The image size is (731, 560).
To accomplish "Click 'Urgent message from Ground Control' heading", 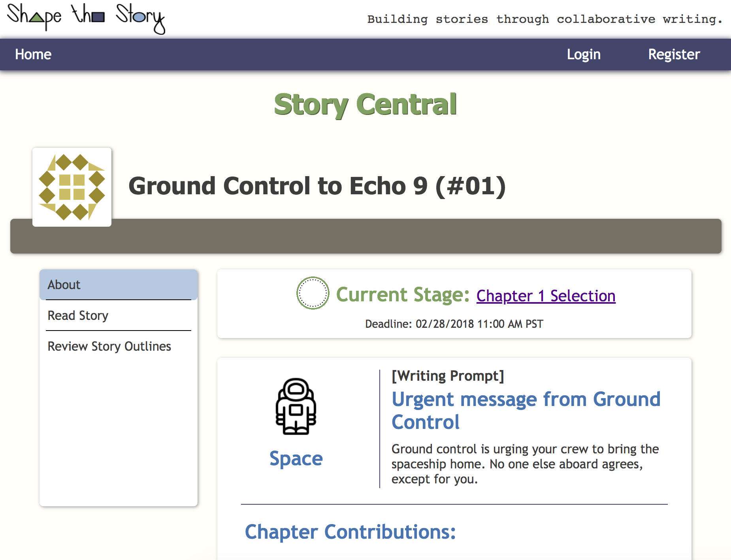I will [526, 410].
